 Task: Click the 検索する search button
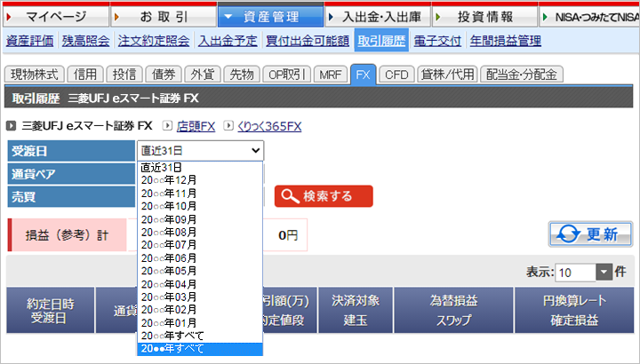[324, 196]
